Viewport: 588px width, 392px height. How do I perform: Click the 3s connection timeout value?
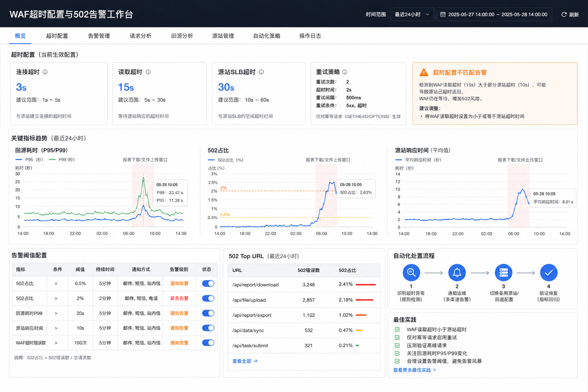21,87
